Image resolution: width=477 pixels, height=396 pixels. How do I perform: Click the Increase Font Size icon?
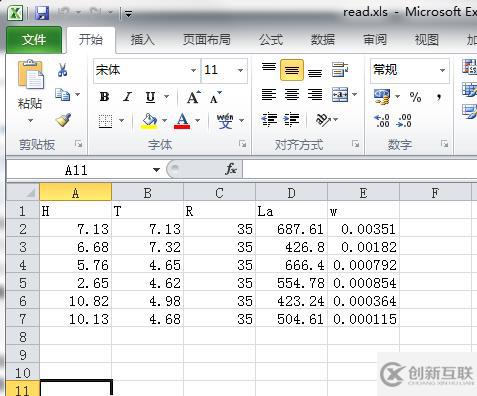pos(194,97)
